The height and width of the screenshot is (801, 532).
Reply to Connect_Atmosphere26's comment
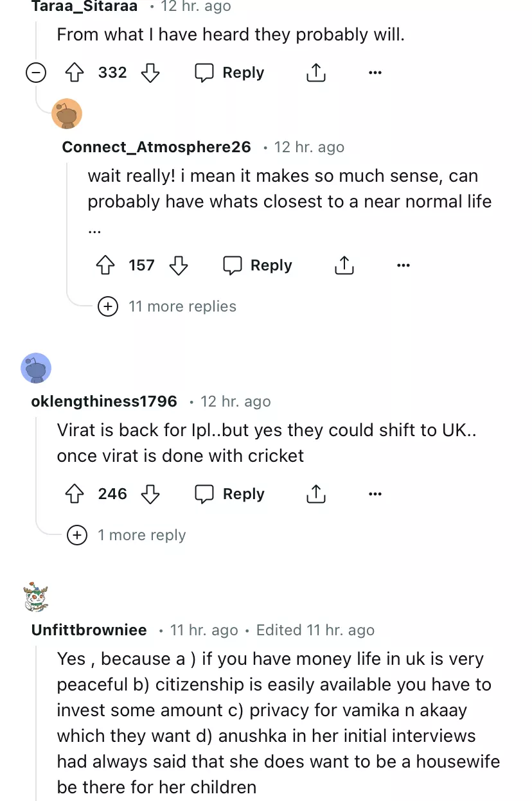(258, 265)
